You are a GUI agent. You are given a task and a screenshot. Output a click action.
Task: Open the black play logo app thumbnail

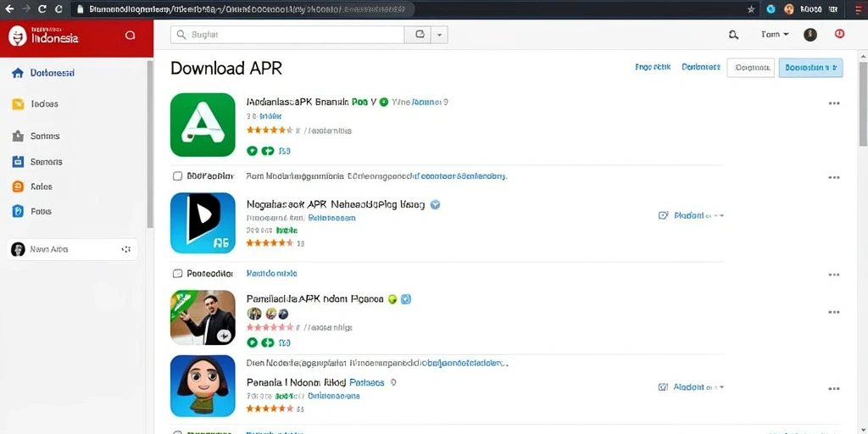click(x=203, y=223)
